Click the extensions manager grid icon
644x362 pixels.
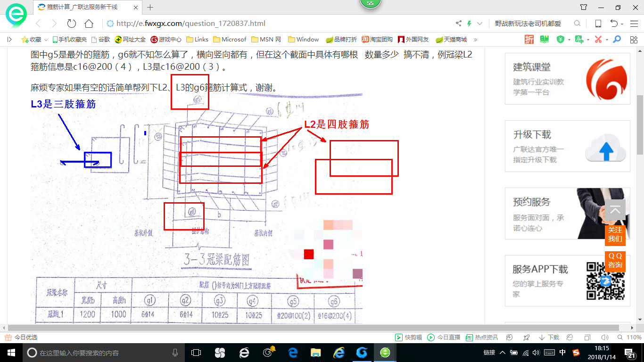(x=633, y=40)
